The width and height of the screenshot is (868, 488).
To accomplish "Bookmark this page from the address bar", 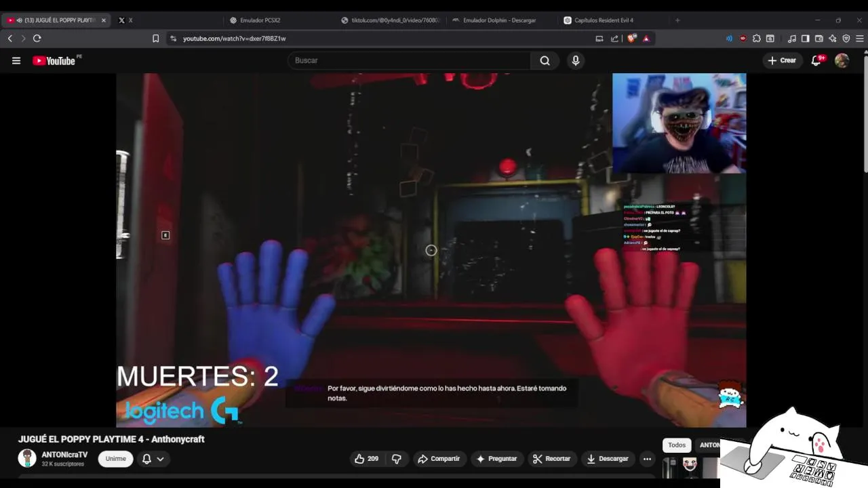I will [x=155, y=39].
